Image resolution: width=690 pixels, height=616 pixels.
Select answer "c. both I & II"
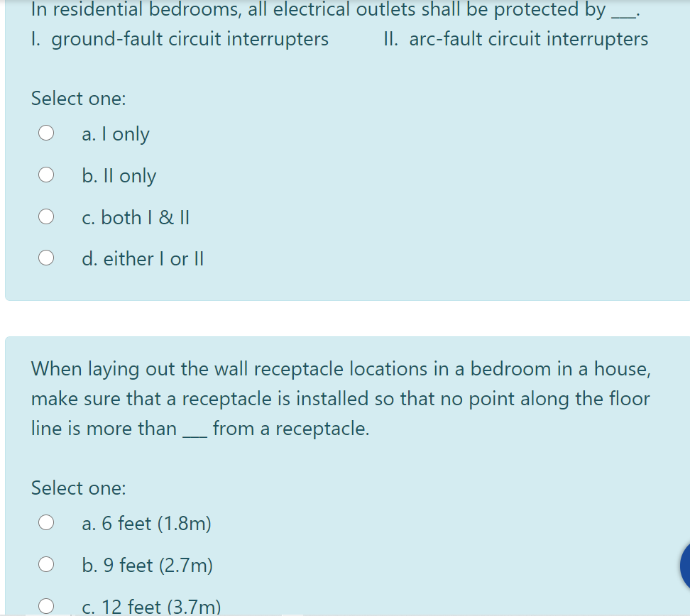tap(45, 216)
